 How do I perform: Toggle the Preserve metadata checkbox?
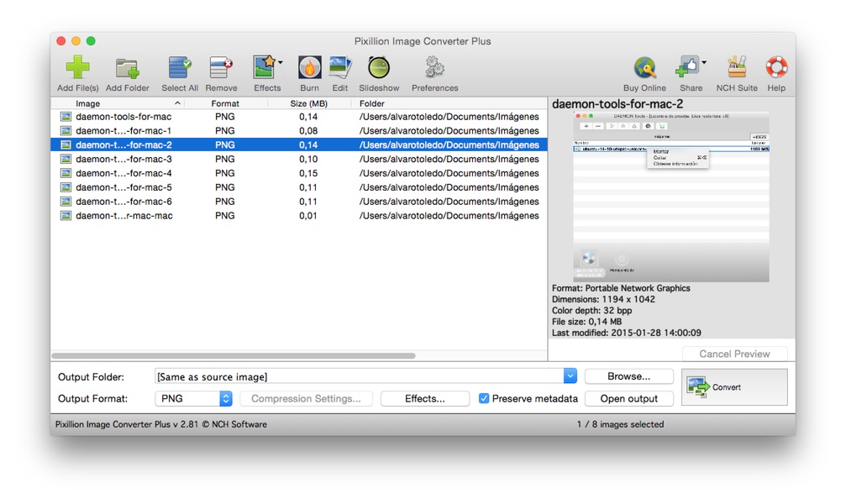pyautogui.click(x=484, y=399)
